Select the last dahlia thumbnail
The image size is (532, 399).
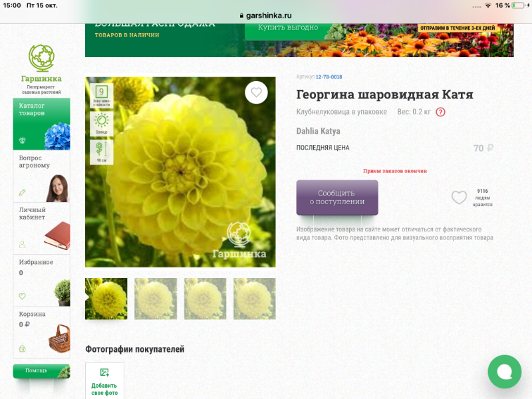click(254, 299)
